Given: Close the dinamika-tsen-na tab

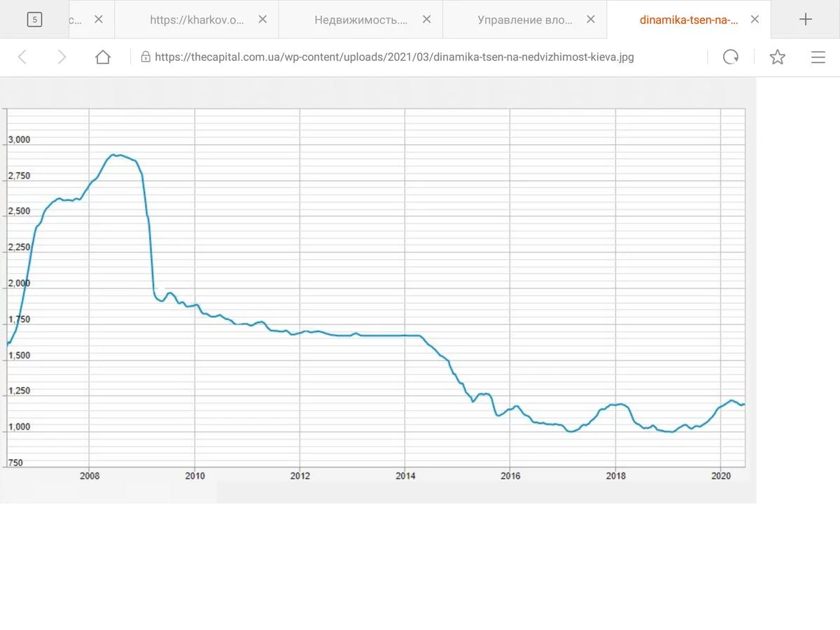Looking at the screenshot, I should coord(755,20).
